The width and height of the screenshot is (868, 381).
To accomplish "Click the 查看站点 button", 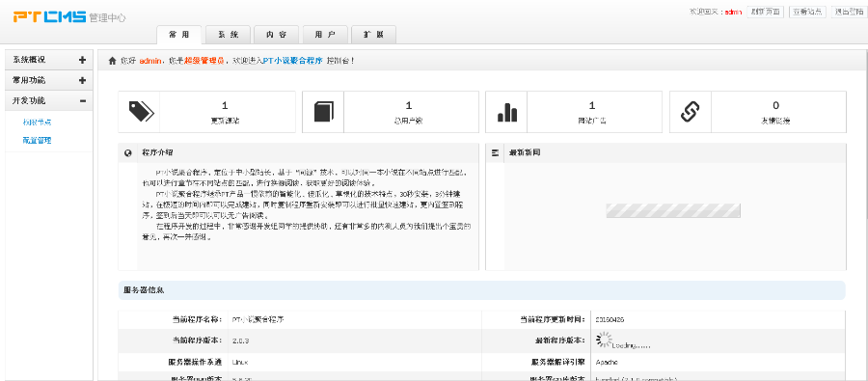I will point(807,12).
